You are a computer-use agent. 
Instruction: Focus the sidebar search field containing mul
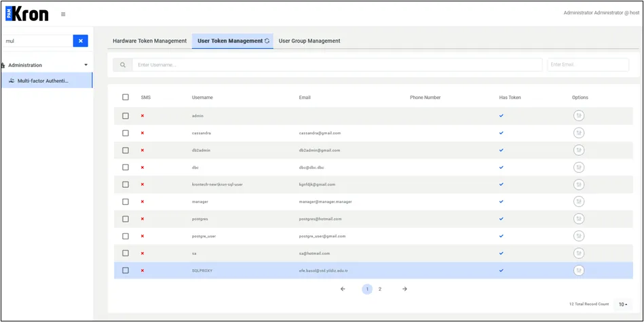(x=37, y=41)
